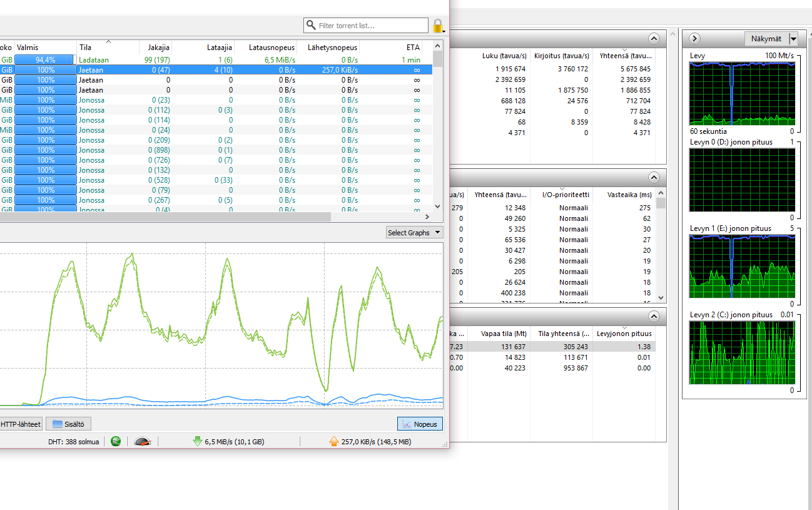Click the yellow lock icon

click(x=438, y=26)
